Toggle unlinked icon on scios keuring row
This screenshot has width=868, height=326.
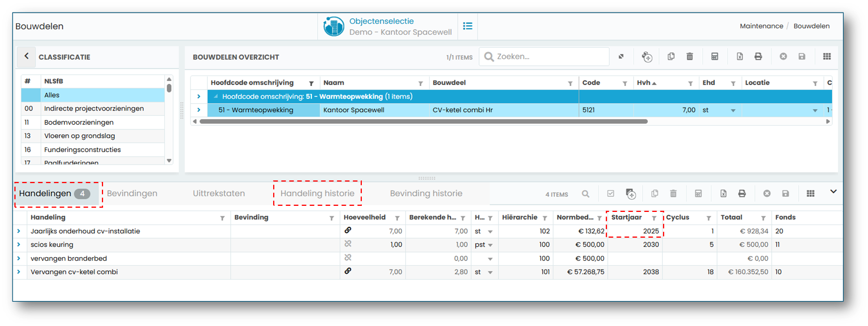[x=348, y=244]
